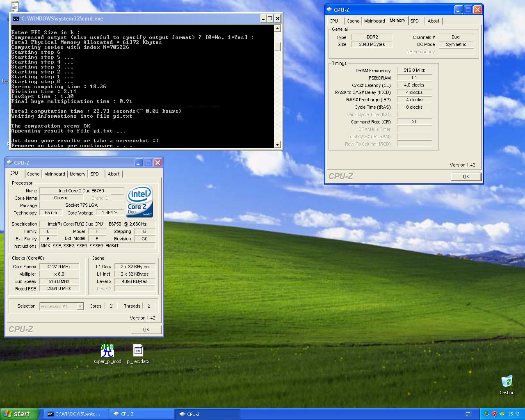Click the Core Voltage 1.664 V value
The width and height of the screenshot is (525, 420).
click(110, 212)
